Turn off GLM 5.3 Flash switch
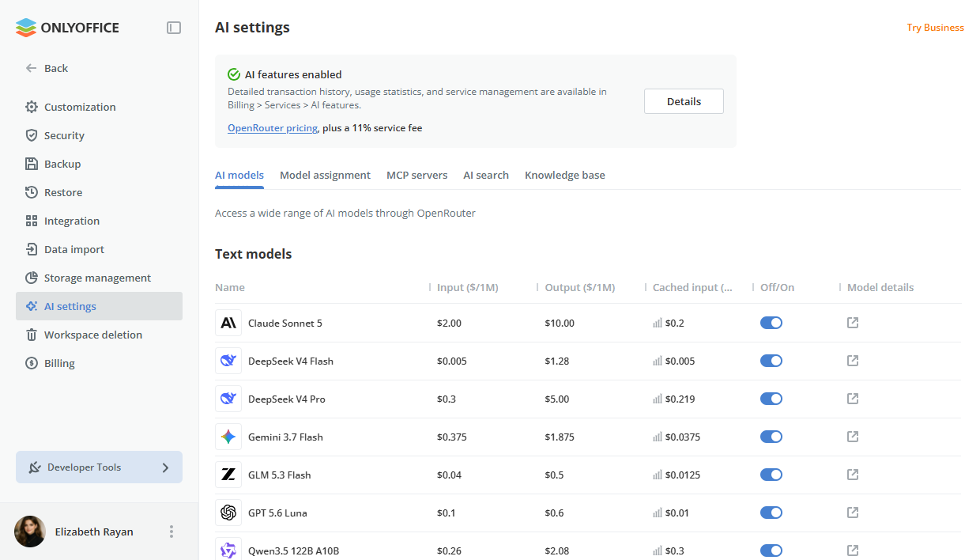Image resolution: width=980 pixels, height=560 pixels. point(771,475)
